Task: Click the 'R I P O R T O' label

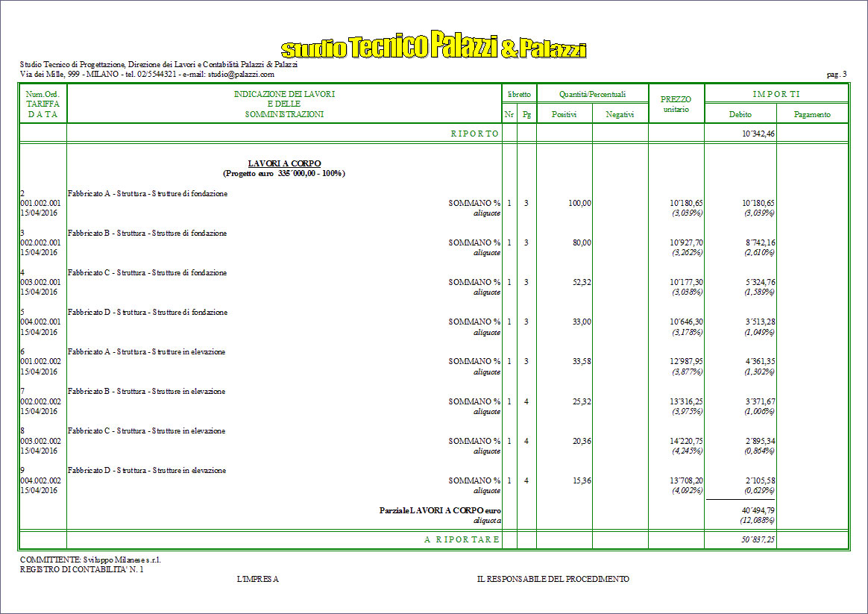Action: coord(474,134)
